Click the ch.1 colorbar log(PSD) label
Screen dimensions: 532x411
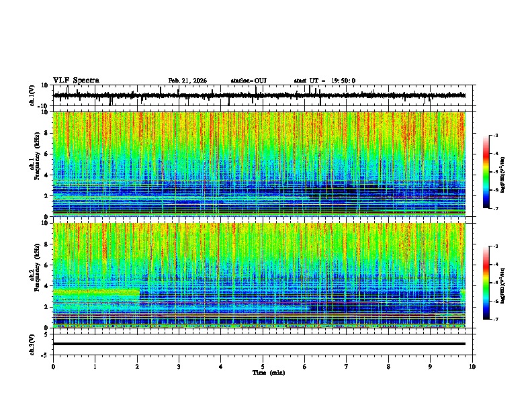click(503, 175)
